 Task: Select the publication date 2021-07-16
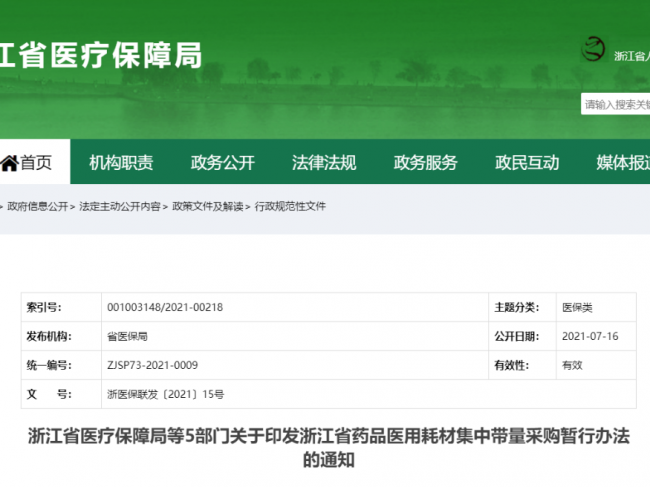tap(590, 336)
